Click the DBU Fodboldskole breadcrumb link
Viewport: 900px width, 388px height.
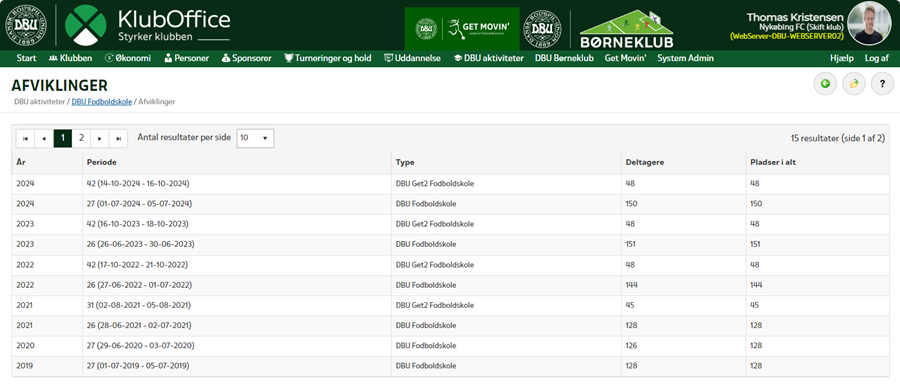pyautogui.click(x=102, y=102)
